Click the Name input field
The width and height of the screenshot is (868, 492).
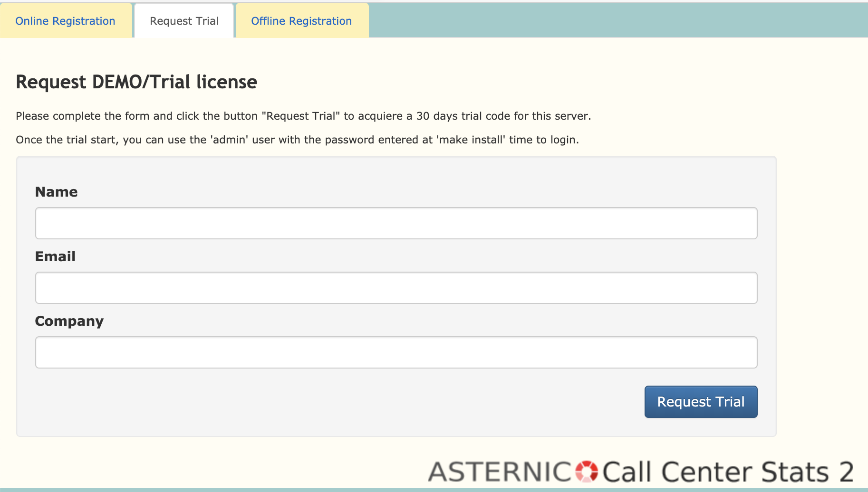[x=396, y=223]
